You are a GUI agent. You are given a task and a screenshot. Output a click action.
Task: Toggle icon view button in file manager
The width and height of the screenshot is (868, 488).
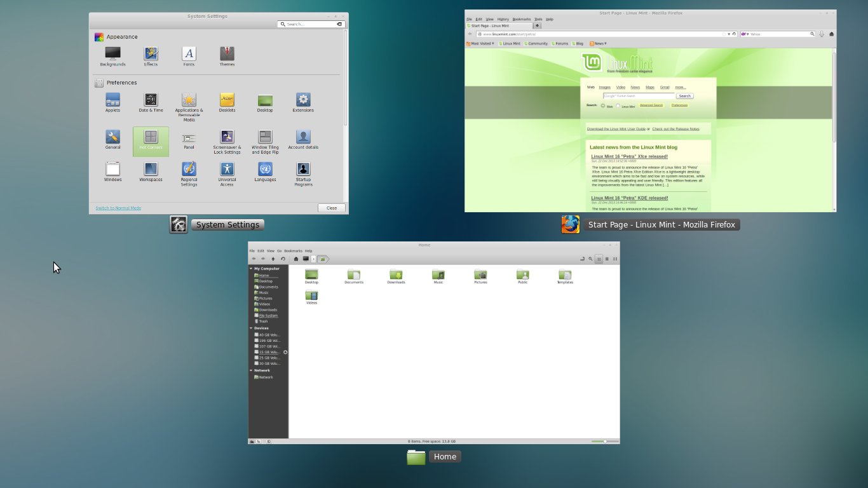(599, 259)
